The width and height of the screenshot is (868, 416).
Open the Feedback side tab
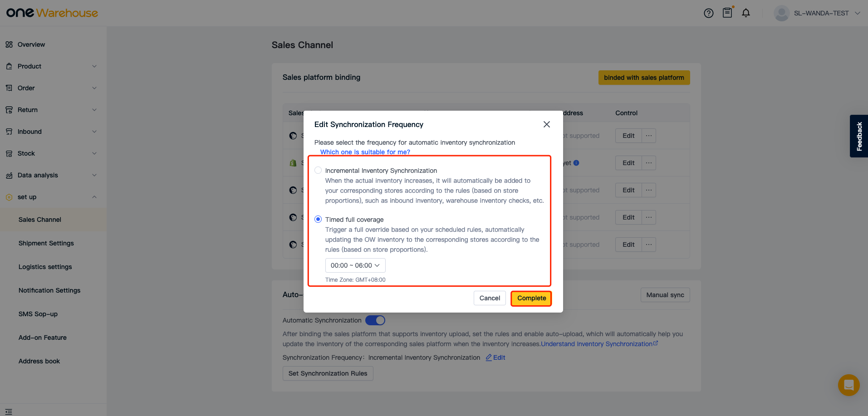coord(859,136)
